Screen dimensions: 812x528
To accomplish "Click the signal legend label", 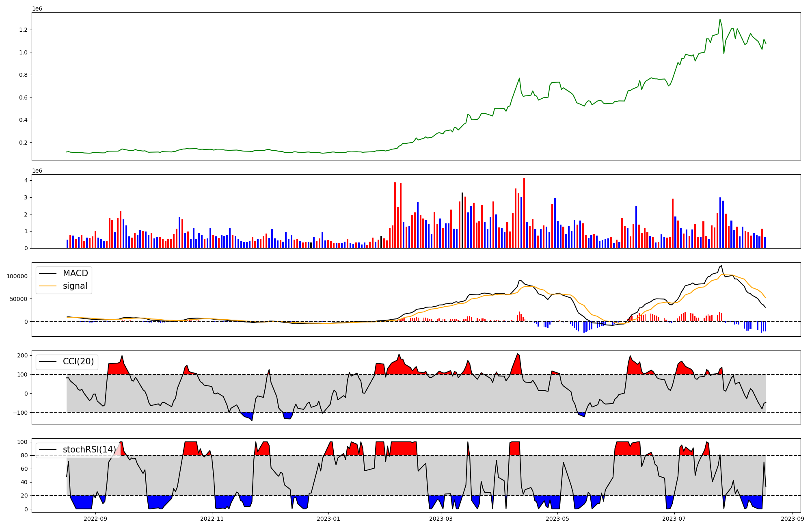I will pos(75,286).
